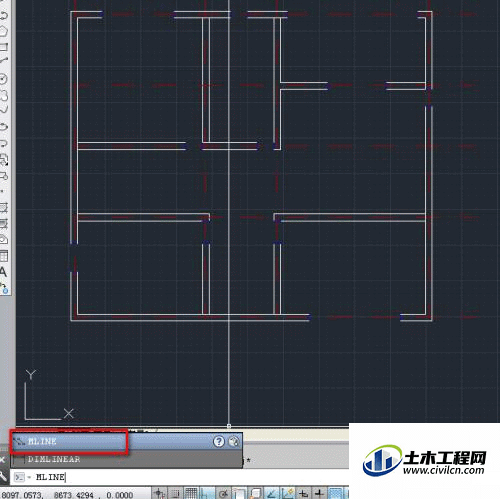Search the internet for MLINE command
Screen dimensions: 500x499
(234, 442)
